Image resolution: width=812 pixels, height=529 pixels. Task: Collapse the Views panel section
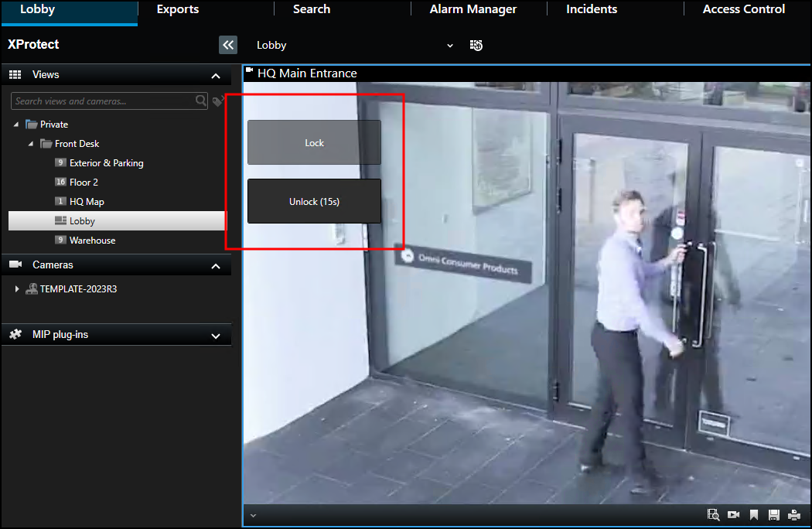(x=215, y=76)
